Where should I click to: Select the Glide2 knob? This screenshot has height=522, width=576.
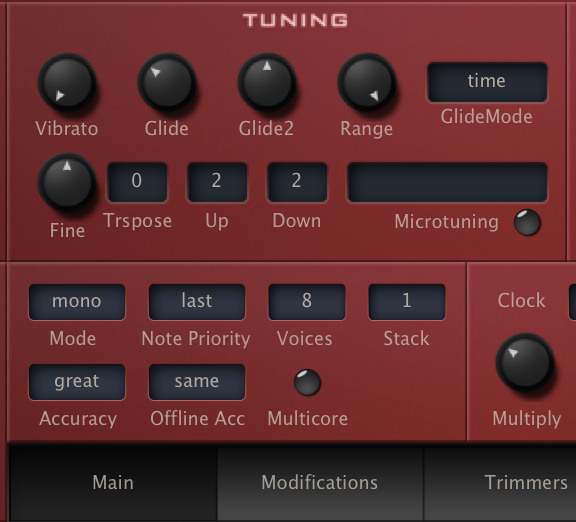[267, 82]
